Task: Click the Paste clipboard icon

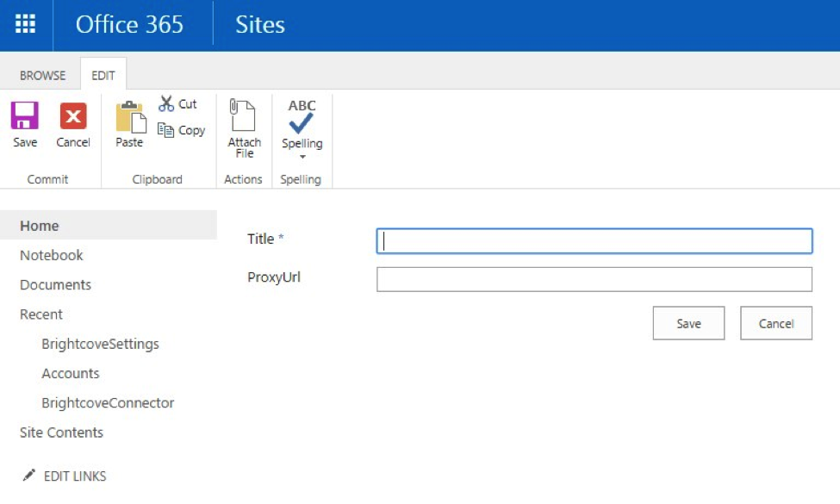Action: (129, 118)
